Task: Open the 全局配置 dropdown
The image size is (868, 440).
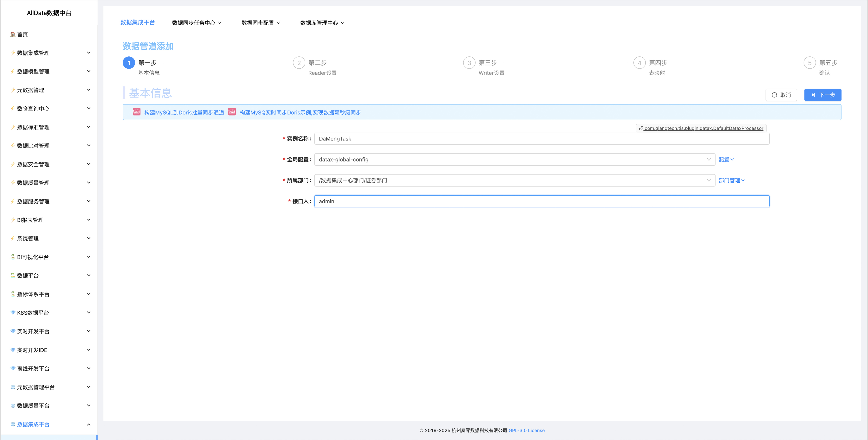Action: (514, 160)
